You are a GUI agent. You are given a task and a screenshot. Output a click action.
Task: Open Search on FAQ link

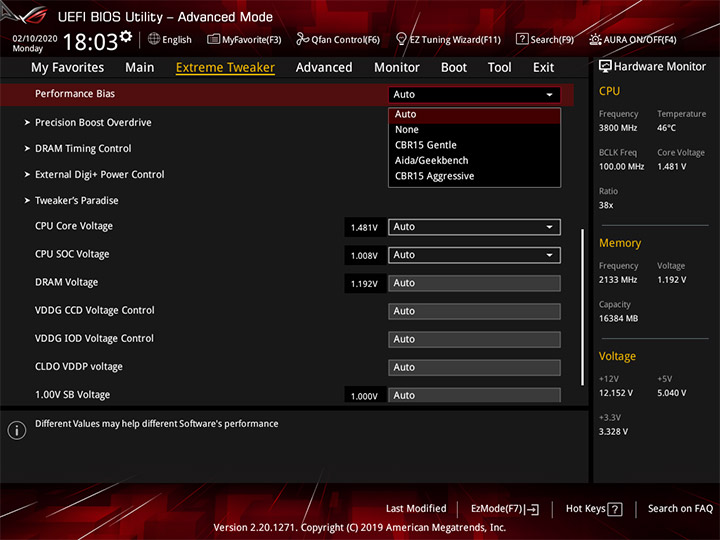(x=680, y=509)
